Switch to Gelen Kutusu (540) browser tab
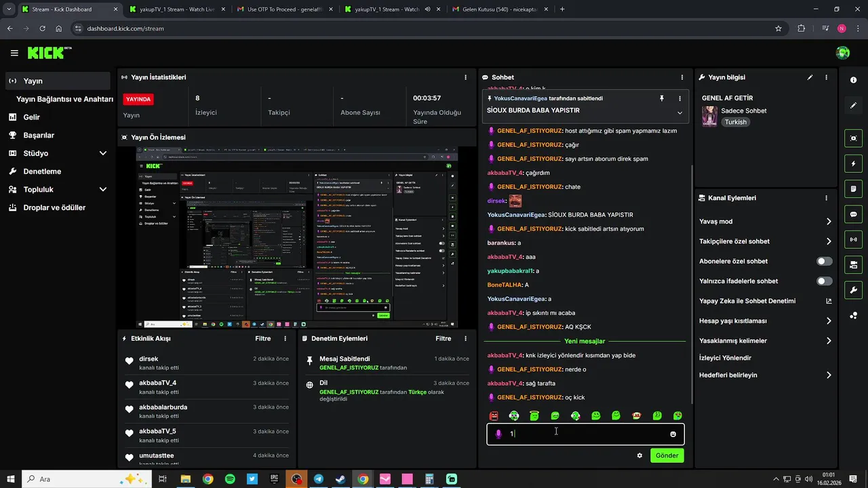The height and width of the screenshot is (488, 868). tap(499, 9)
